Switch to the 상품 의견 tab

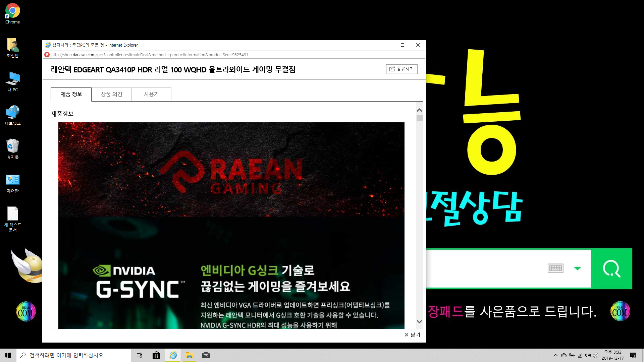111,94
